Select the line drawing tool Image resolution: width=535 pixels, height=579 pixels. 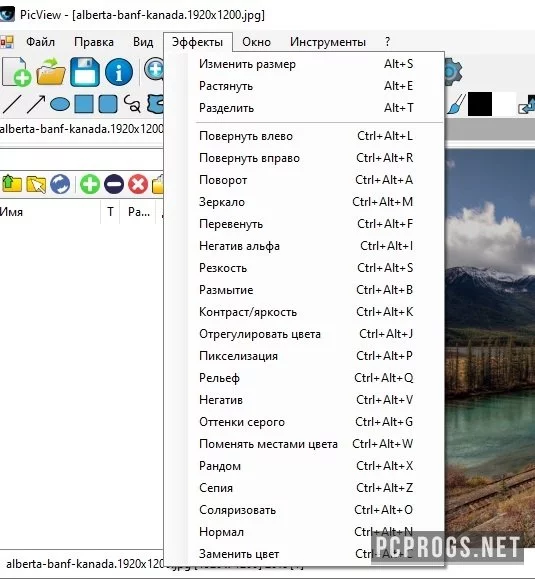(12, 104)
